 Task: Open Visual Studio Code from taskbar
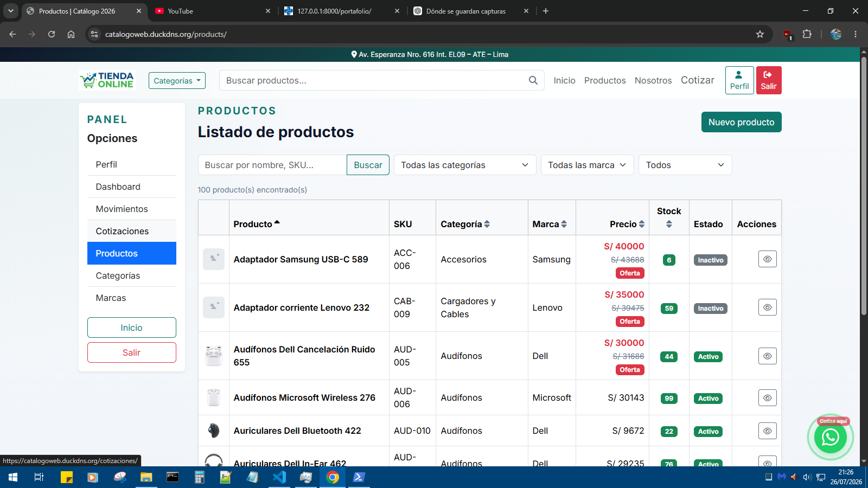point(279,477)
